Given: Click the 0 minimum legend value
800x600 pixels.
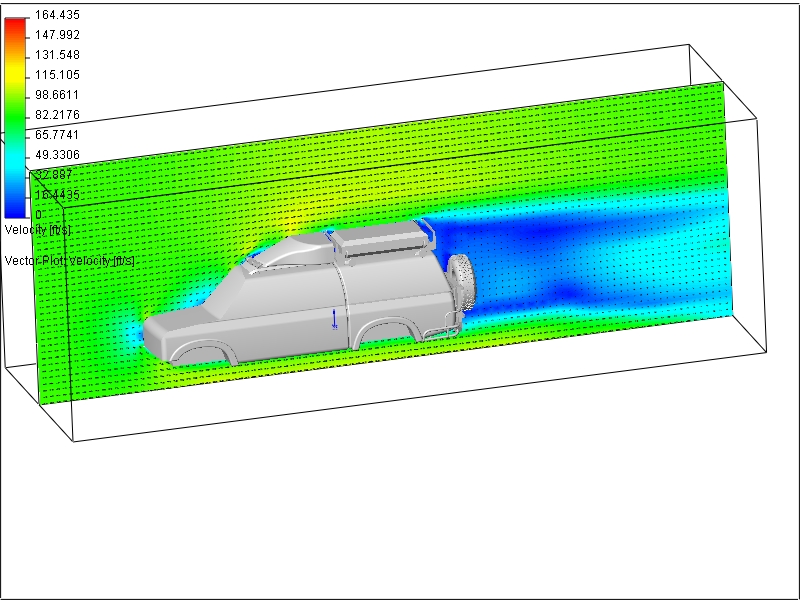Looking at the screenshot, I should [39, 214].
